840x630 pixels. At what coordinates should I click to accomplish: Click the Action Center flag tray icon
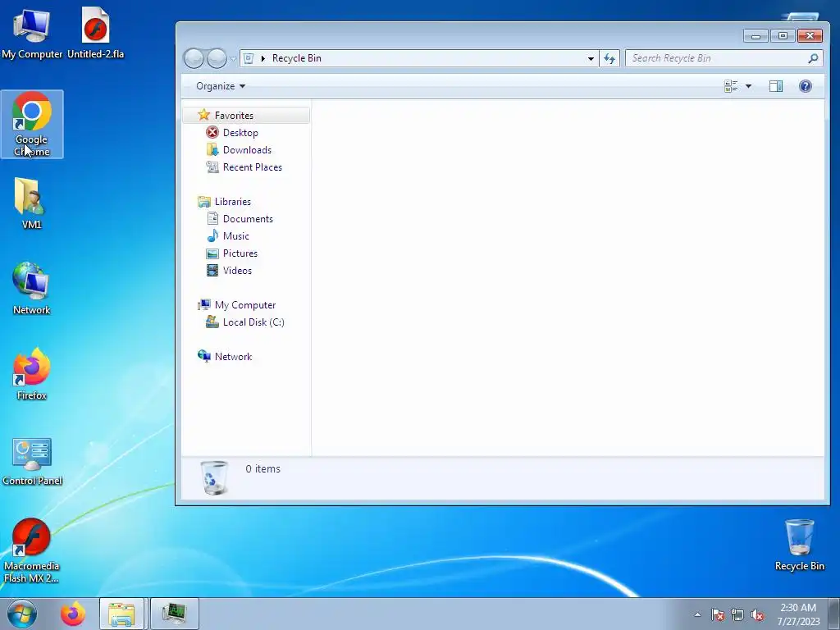click(718, 614)
